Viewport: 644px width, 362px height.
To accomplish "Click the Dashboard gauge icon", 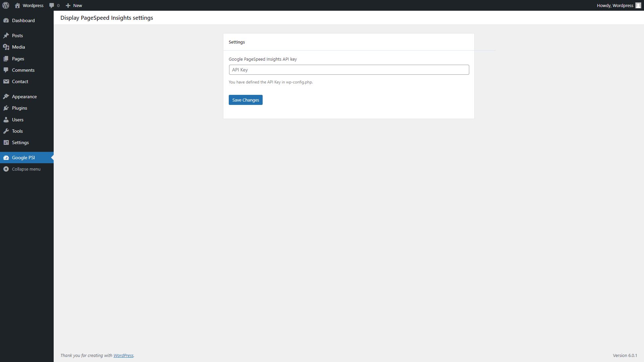I will tap(6, 20).
